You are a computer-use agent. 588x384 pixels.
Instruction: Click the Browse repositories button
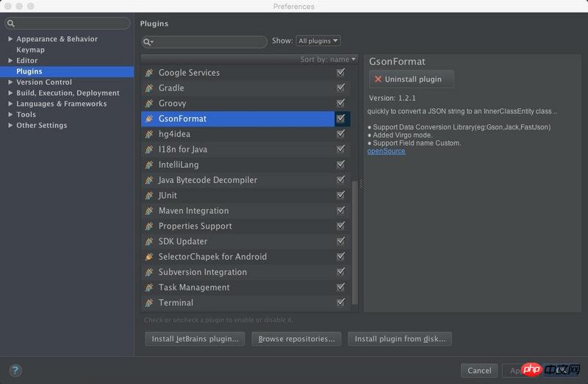coord(297,339)
